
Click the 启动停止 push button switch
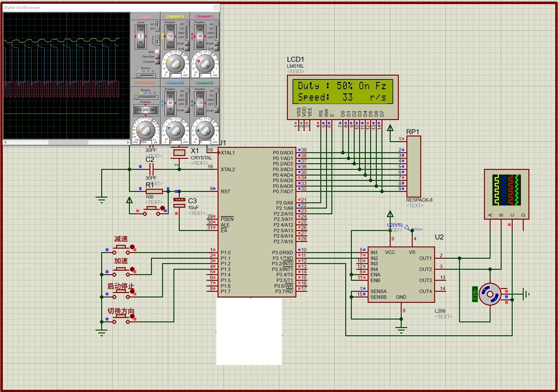121,294
